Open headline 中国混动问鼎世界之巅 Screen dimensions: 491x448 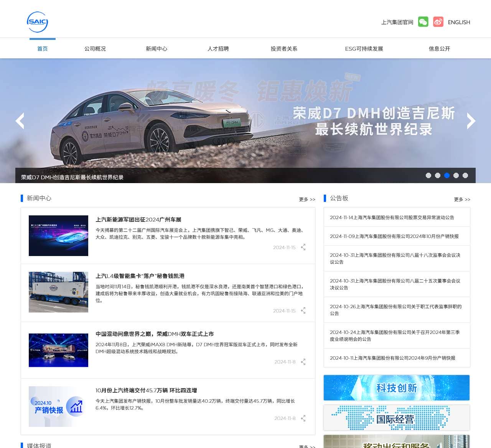(155, 334)
